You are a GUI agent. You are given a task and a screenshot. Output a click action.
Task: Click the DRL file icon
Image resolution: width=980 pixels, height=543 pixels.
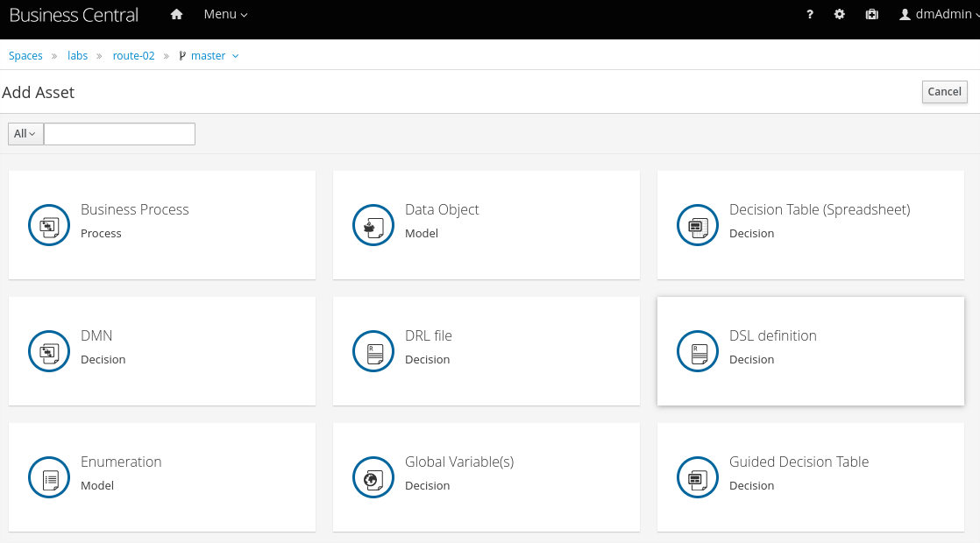pyautogui.click(x=373, y=351)
